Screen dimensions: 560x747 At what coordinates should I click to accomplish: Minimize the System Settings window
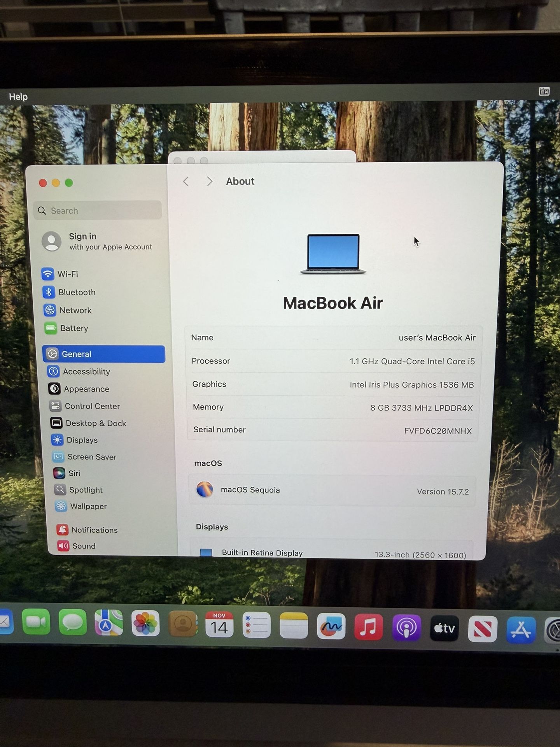(56, 183)
